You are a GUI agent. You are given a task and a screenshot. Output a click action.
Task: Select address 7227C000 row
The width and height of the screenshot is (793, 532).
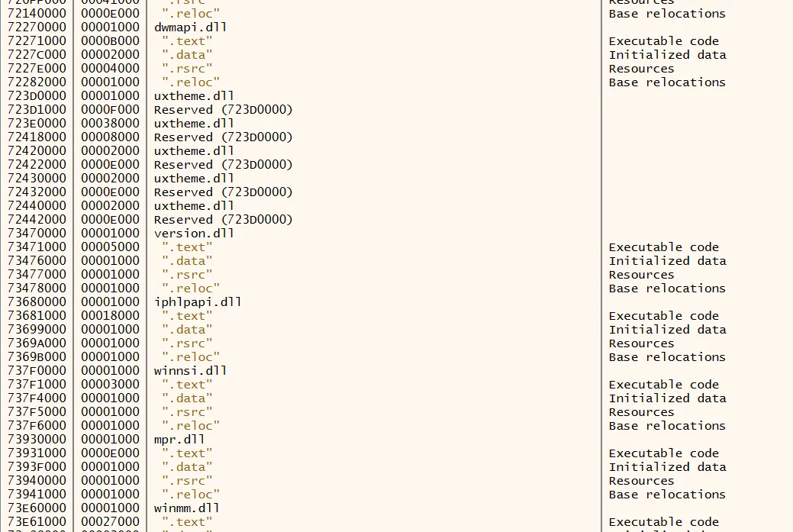pos(37,55)
